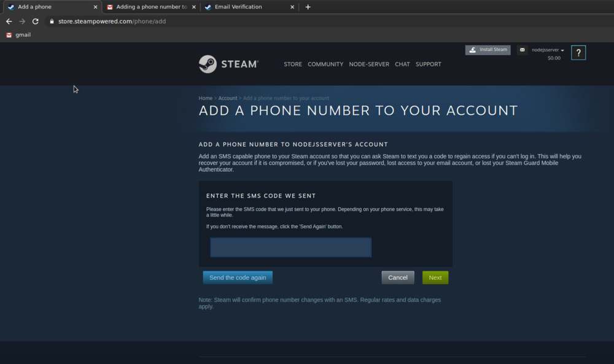The image size is (614, 364).
Task: Click the browser back arrow
Action: click(x=9, y=21)
